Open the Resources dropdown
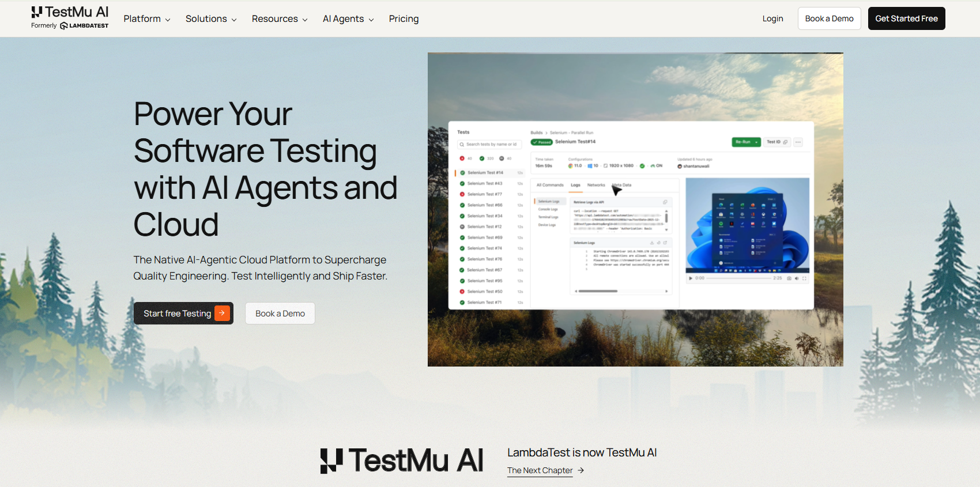This screenshot has width=980, height=487. [280, 19]
